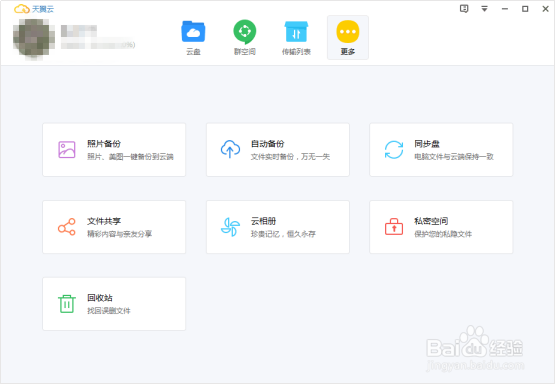Open the 同步盘 card title
The width and height of the screenshot is (556, 385).
coord(427,144)
